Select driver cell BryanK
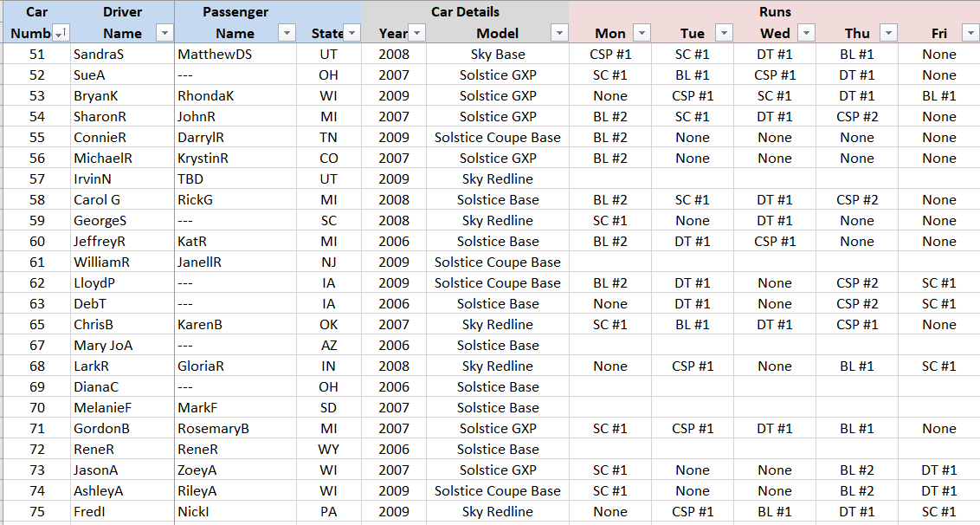980x525 pixels. tap(123, 96)
